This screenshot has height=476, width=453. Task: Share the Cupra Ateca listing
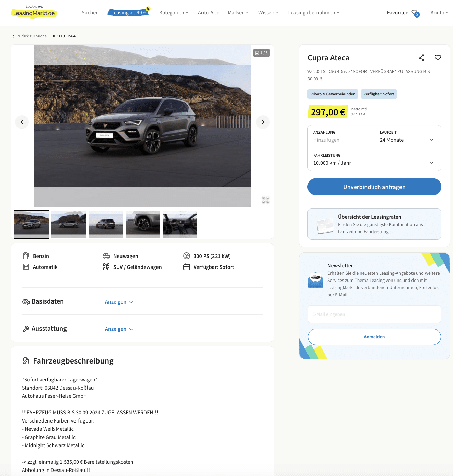(421, 58)
